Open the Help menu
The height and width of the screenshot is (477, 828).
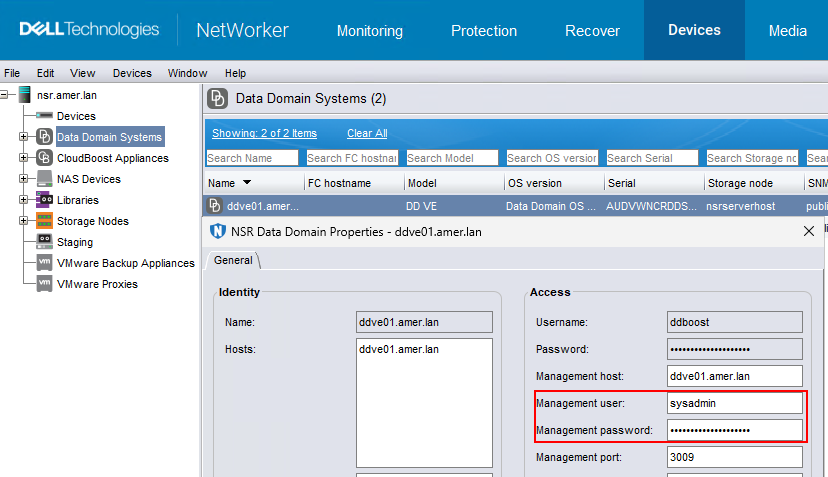tap(235, 73)
